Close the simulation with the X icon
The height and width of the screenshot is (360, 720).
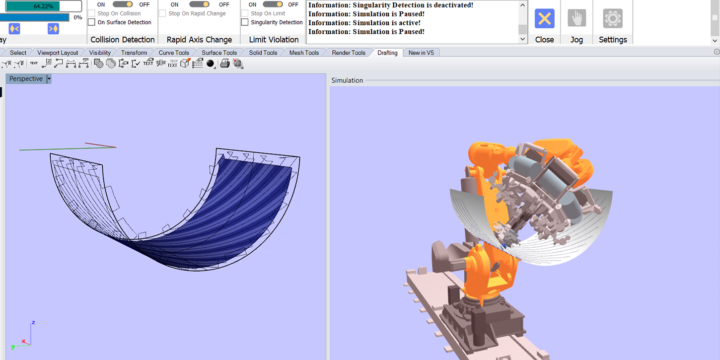(544, 19)
